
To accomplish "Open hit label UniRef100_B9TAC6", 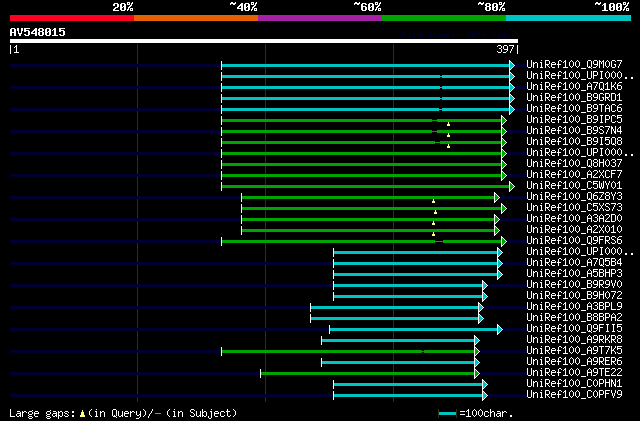I will click(x=574, y=108).
